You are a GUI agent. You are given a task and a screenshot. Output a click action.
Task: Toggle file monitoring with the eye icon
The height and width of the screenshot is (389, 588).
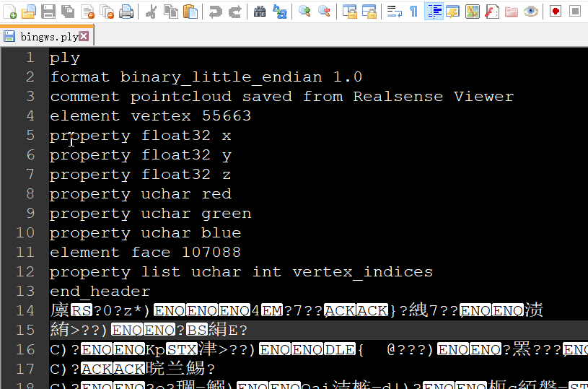531,12
